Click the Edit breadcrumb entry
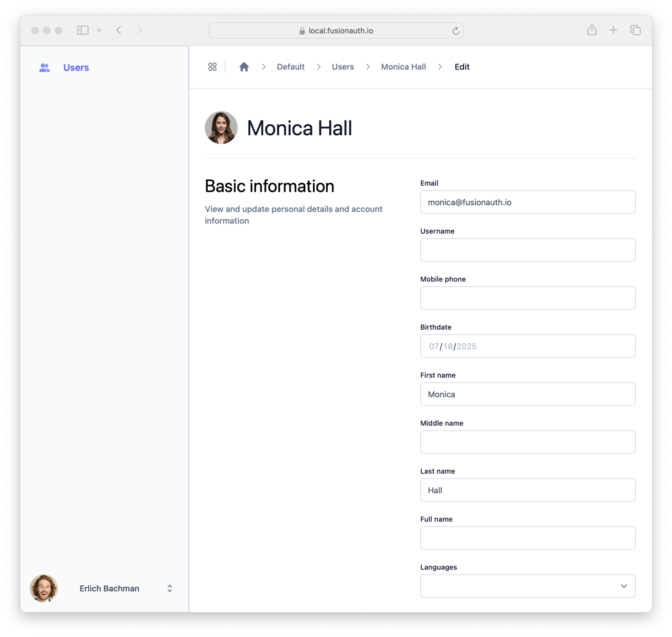 pos(462,66)
